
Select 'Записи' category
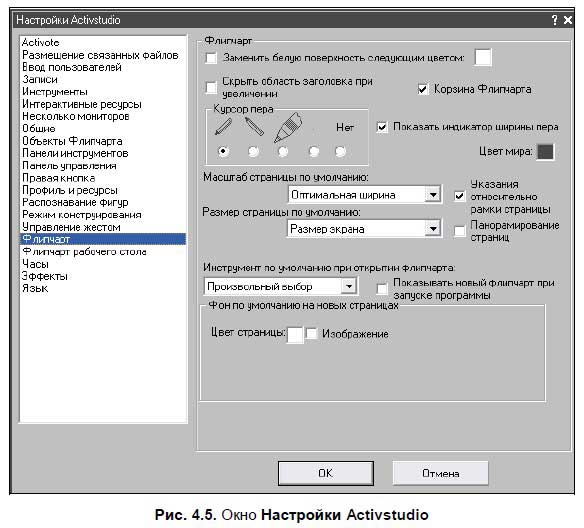tap(40, 79)
